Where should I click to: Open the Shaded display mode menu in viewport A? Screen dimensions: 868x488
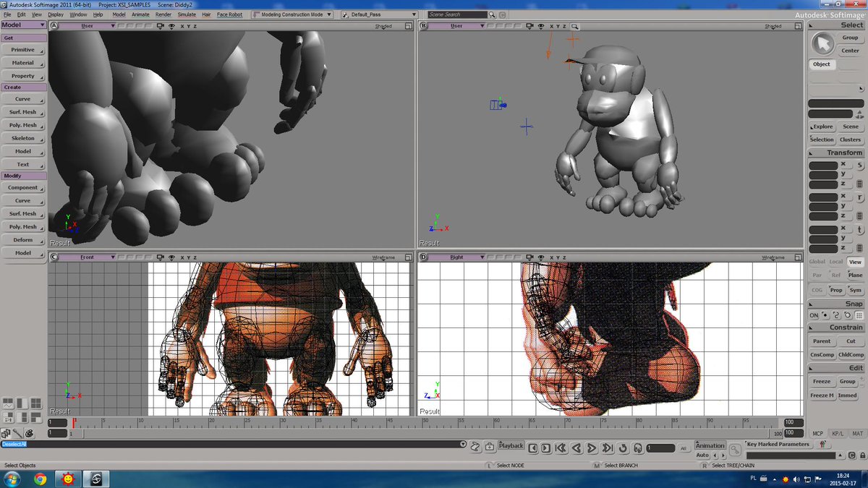tap(383, 26)
